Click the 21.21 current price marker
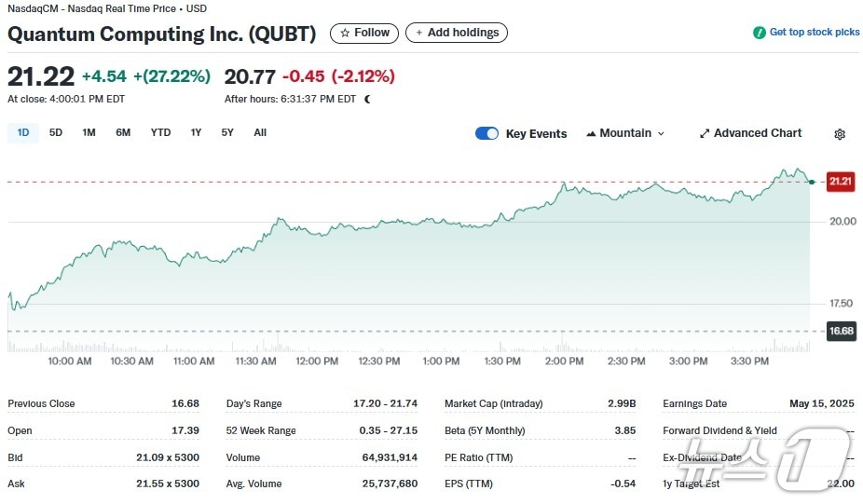The image size is (863, 504). [x=840, y=182]
